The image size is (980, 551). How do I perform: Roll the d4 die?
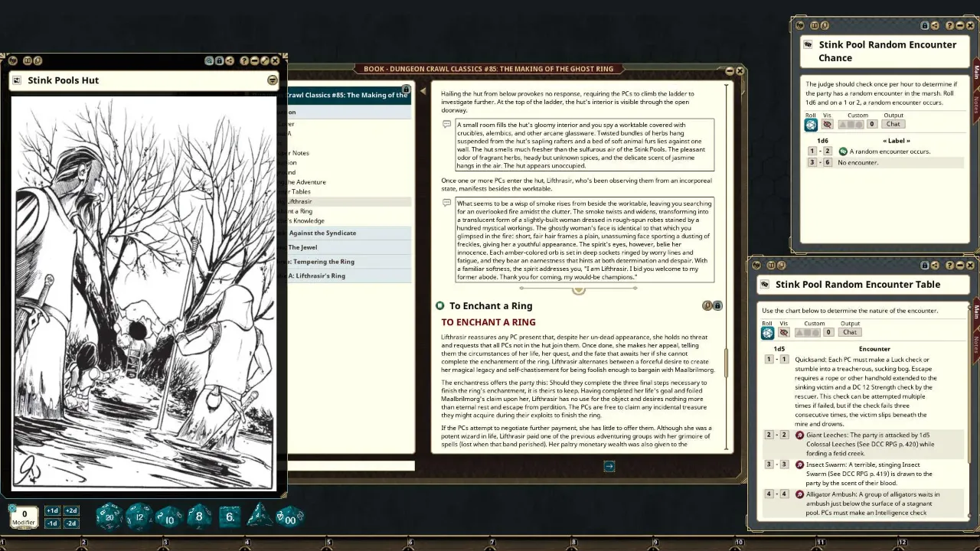coord(258,516)
